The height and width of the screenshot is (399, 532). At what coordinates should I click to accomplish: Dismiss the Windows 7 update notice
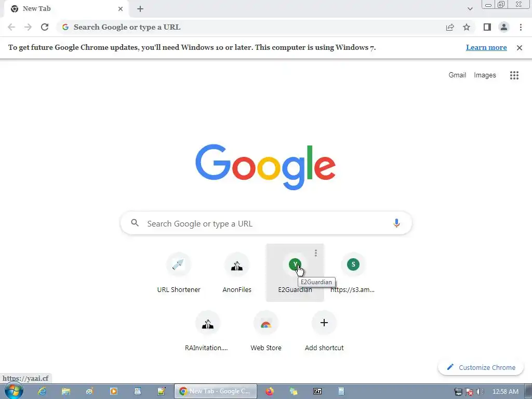click(x=520, y=48)
